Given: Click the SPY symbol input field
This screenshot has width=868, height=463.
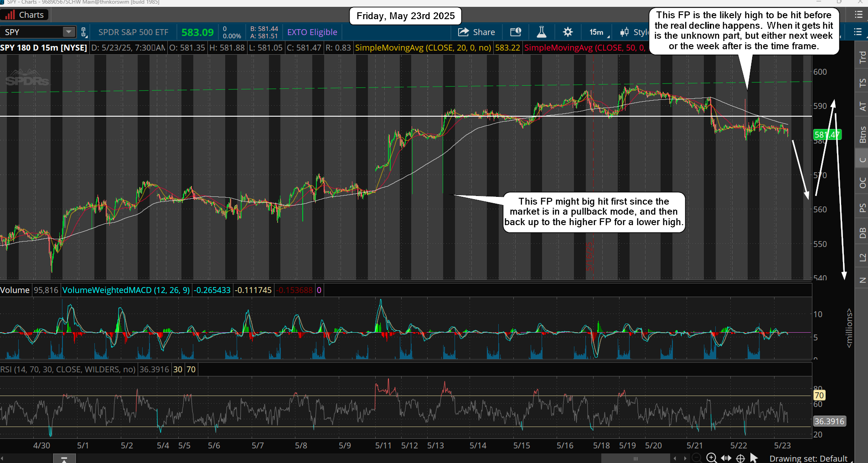Looking at the screenshot, I should click(32, 32).
